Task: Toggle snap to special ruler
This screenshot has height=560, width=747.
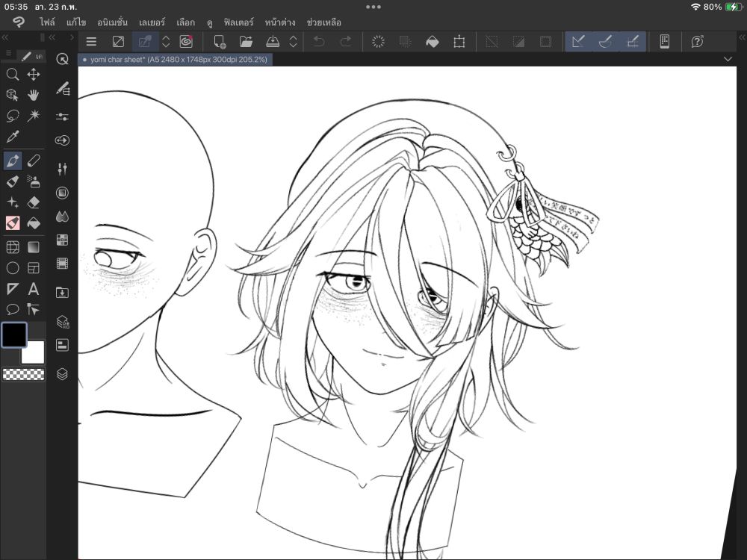Action: click(606, 42)
